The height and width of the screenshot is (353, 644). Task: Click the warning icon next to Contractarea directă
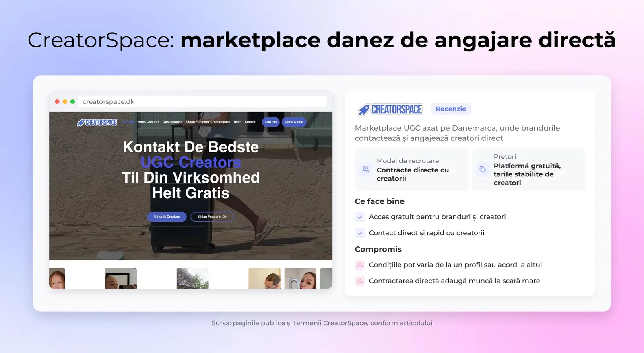pos(360,281)
